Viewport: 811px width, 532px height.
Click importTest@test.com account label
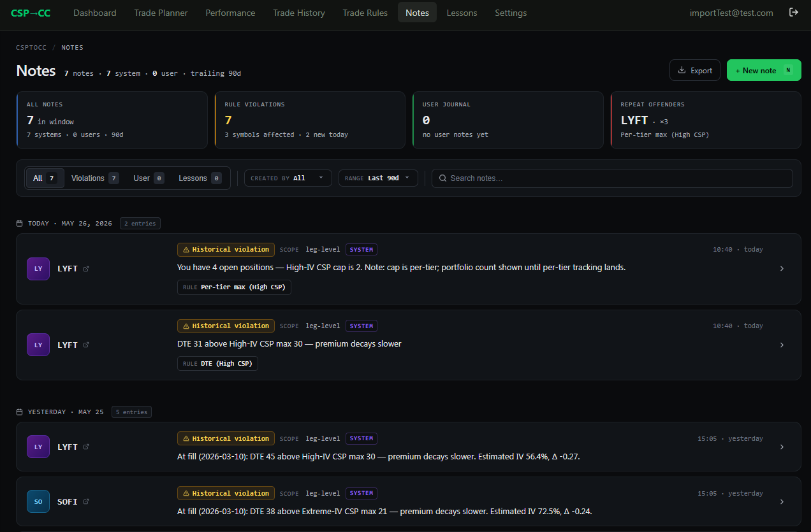point(731,13)
